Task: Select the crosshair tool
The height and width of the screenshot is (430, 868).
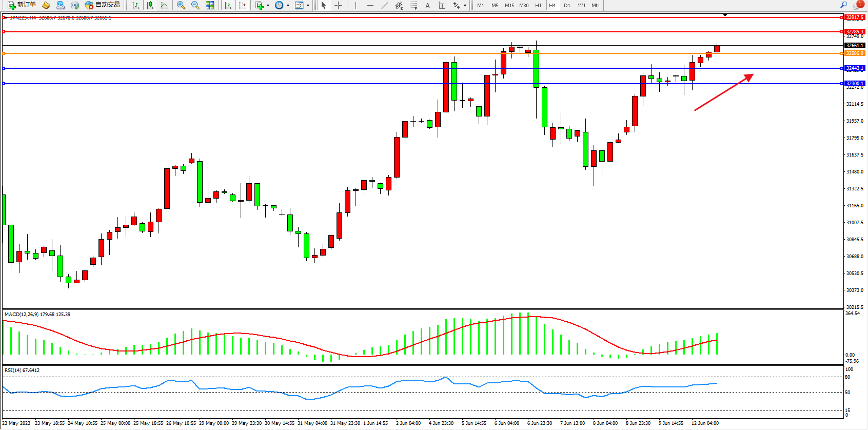Action: pyautogui.click(x=339, y=5)
